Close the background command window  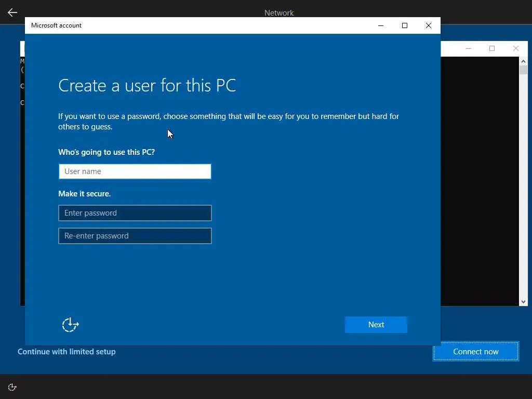(x=516, y=48)
